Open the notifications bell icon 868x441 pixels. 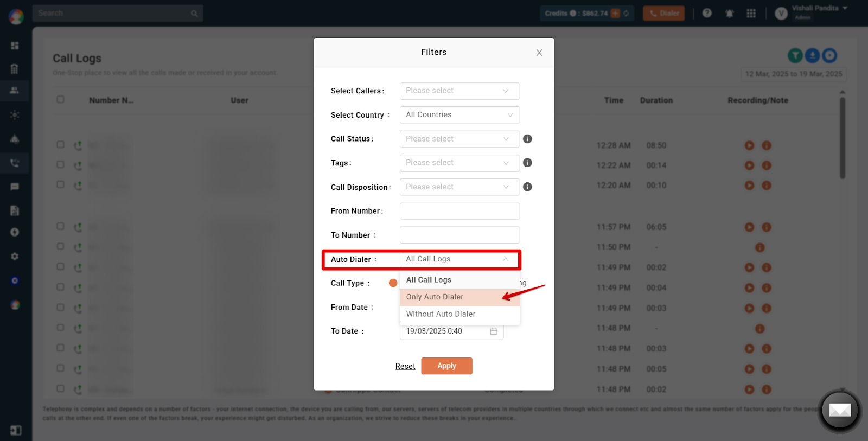tap(730, 13)
